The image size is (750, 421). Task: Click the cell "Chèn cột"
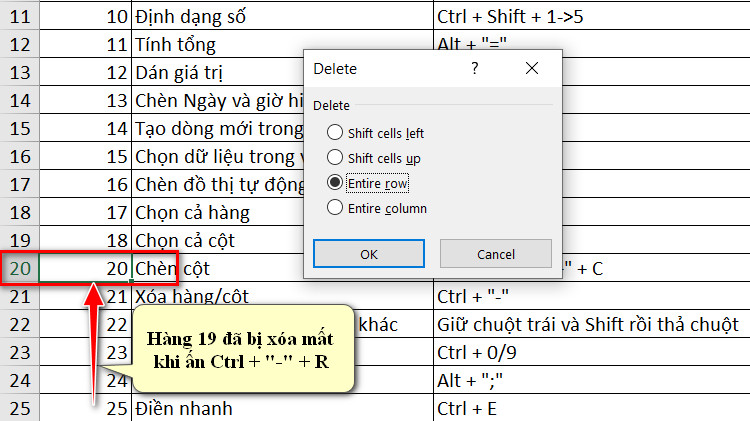click(x=218, y=268)
